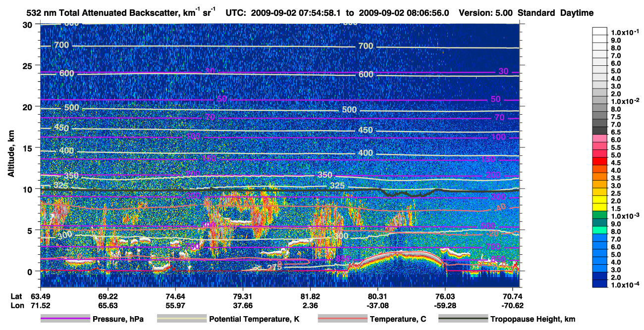Click latitude value "80.31"
The image size is (644, 330).
point(378,296)
